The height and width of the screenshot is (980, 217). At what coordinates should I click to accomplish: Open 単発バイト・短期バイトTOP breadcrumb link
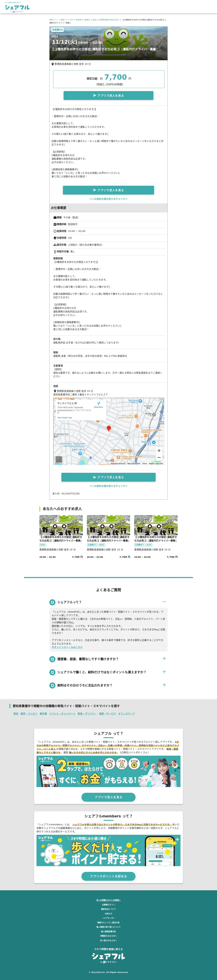pos(61,20)
